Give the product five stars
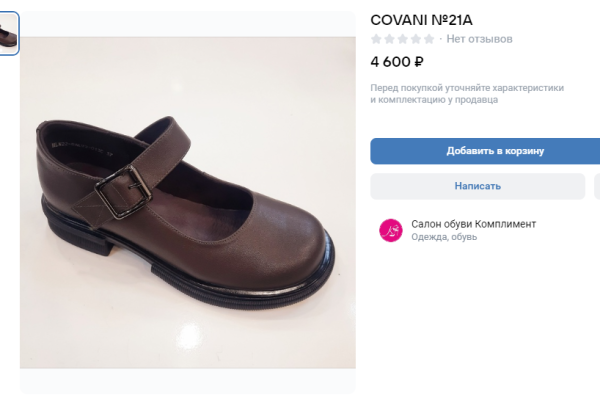Viewport: 600px width, 400px height. [x=429, y=39]
